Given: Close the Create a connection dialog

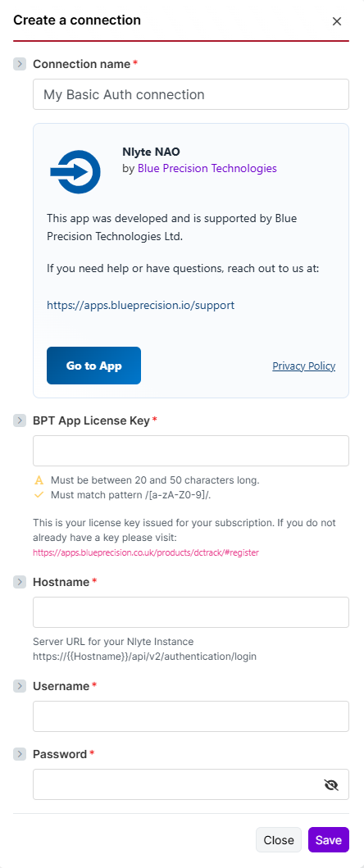Looking at the screenshot, I should point(336,21).
